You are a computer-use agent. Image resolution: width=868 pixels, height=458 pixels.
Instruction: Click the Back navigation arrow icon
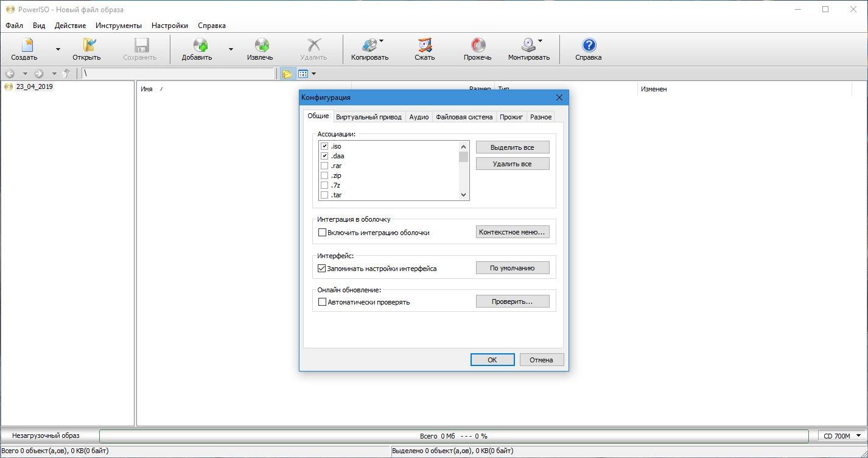tap(10, 74)
